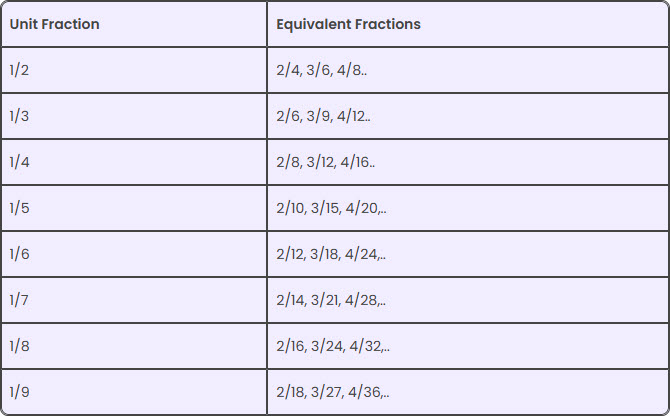Select the 1/9 unit fraction cell
670x416 pixels.
point(20,392)
